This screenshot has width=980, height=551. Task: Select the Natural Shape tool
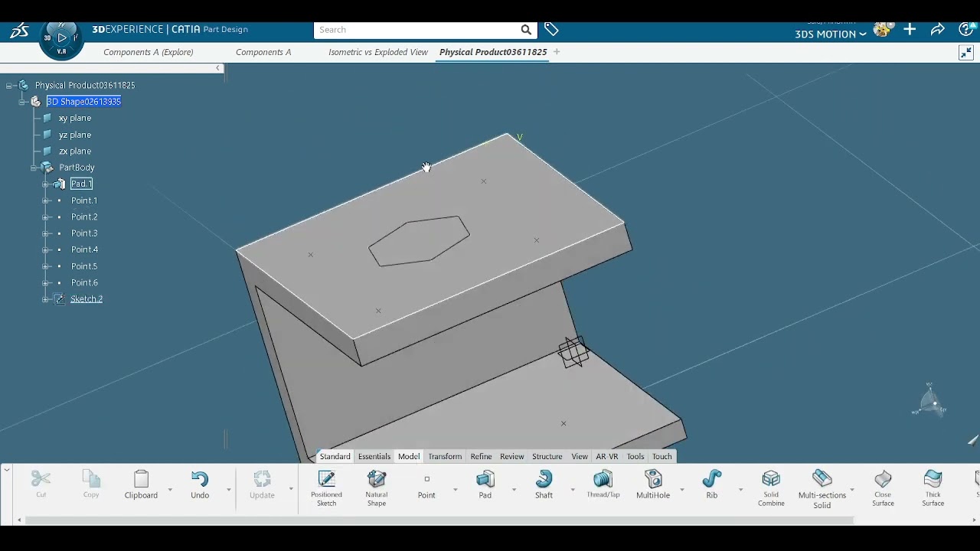(x=377, y=487)
